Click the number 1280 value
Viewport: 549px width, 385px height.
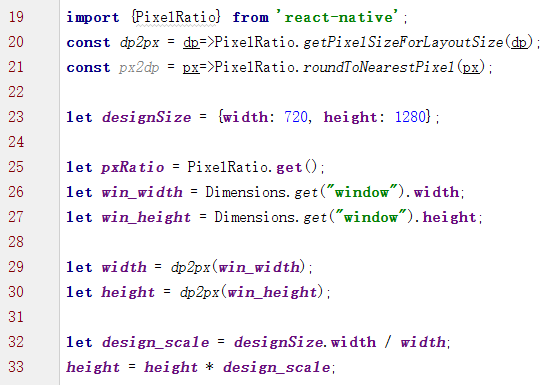point(410,117)
